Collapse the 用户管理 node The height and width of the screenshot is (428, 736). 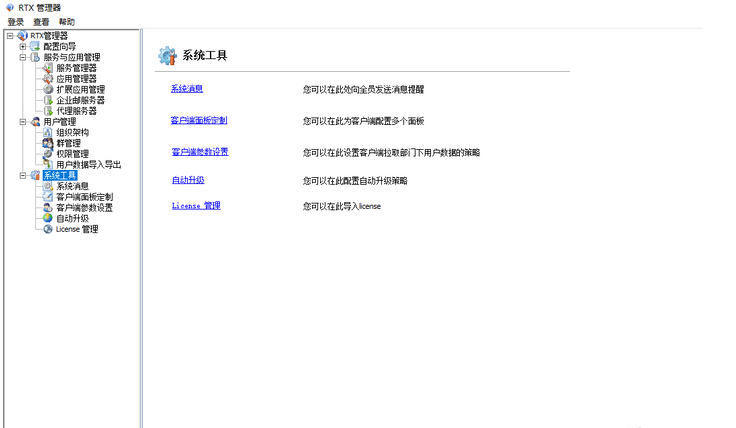23,122
